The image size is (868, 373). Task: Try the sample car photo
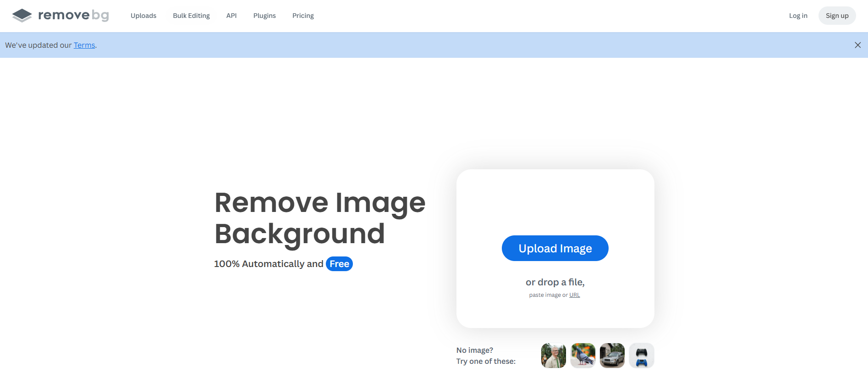(612, 356)
